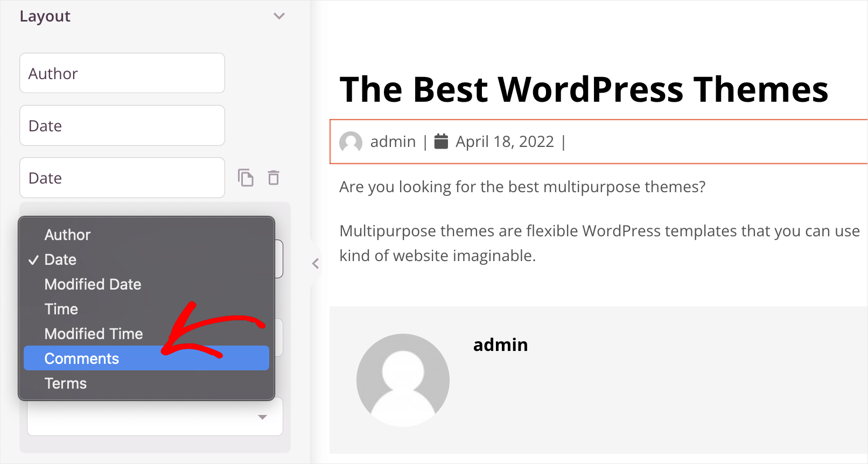Select Modified Date in the dropdown

[146, 284]
